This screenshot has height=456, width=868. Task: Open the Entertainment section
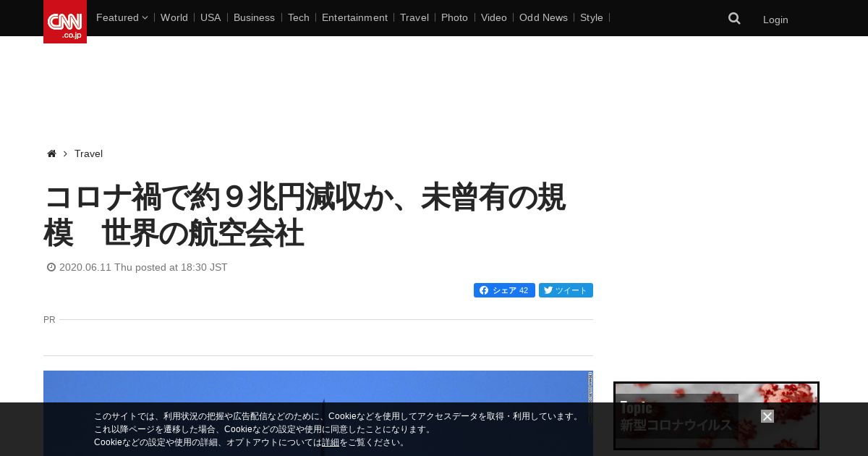354,17
